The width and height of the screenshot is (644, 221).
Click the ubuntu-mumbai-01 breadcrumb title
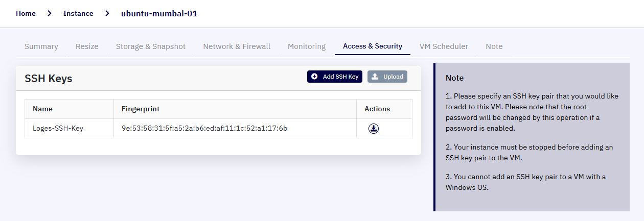coord(159,14)
